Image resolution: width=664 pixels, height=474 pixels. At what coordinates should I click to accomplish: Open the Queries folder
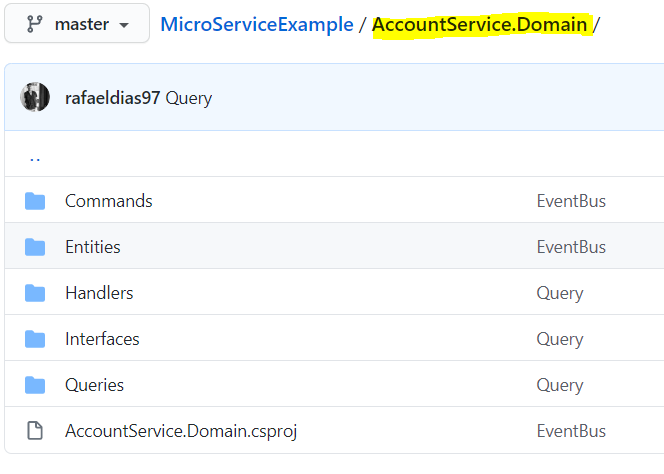click(x=94, y=385)
